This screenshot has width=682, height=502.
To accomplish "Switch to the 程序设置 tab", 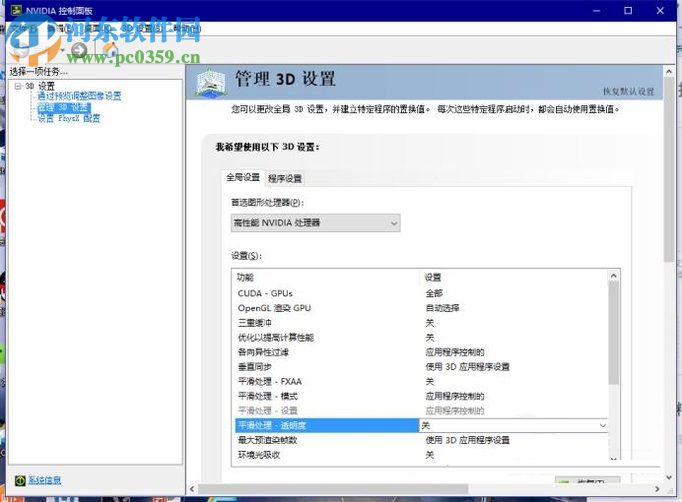I will coord(285,178).
